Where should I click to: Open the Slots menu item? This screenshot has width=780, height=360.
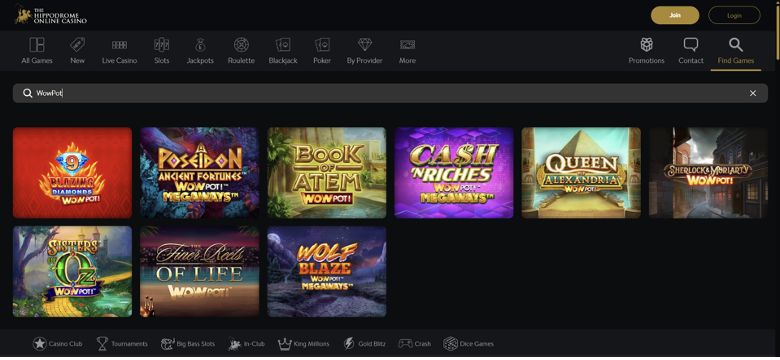(162, 50)
